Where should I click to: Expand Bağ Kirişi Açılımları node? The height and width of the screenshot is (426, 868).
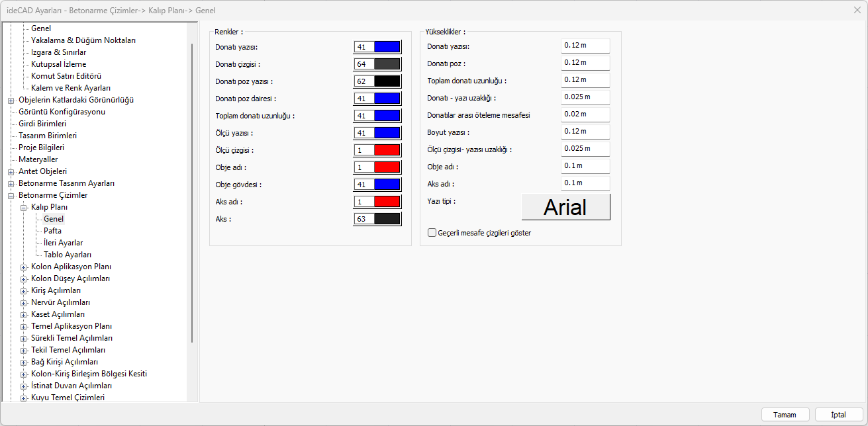click(x=24, y=362)
